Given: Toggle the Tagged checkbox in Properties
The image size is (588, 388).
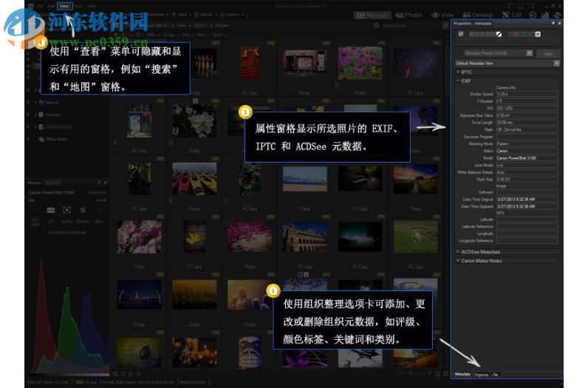Looking at the screenshot, I should [x=461, y=34].
